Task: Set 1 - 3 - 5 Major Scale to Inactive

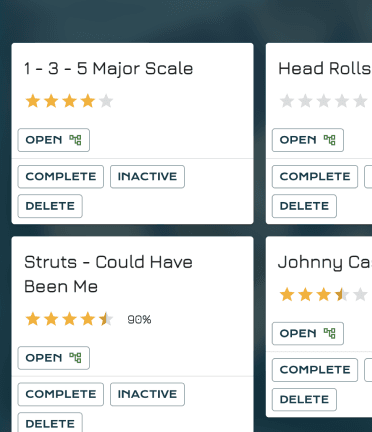Action: pyautogui.click(x=147, y=177)
